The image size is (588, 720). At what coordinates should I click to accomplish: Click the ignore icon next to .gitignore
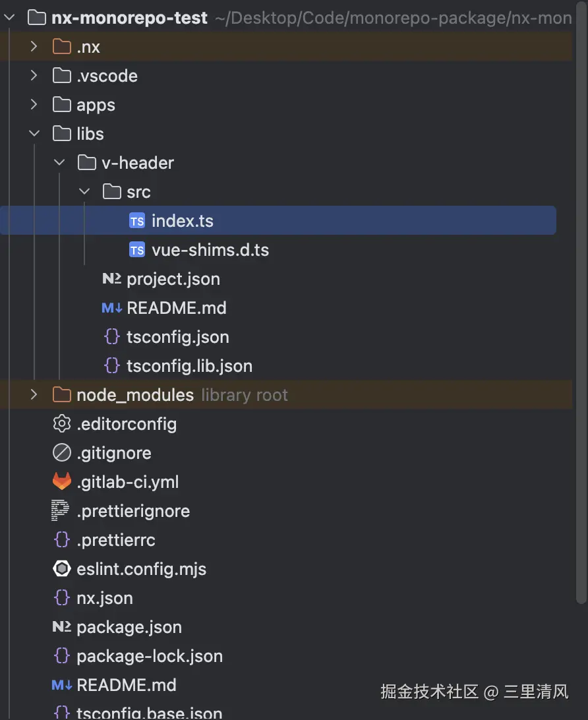point(61,453)
